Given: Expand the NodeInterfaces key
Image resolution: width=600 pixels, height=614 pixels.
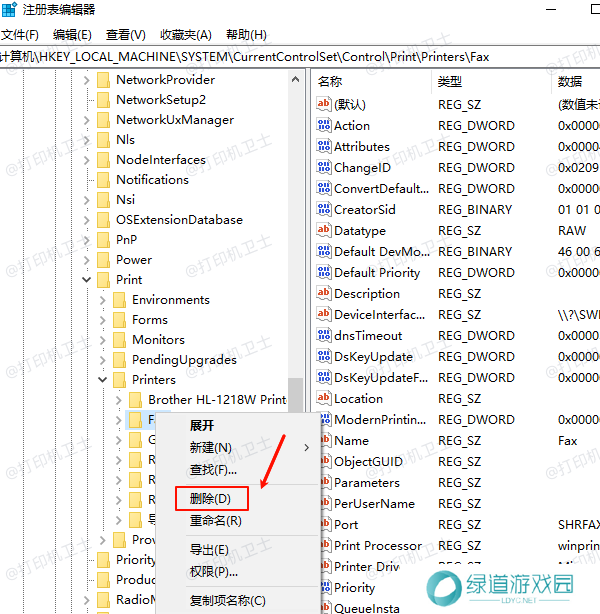Looking at the screenshot, I should point(87,160).
